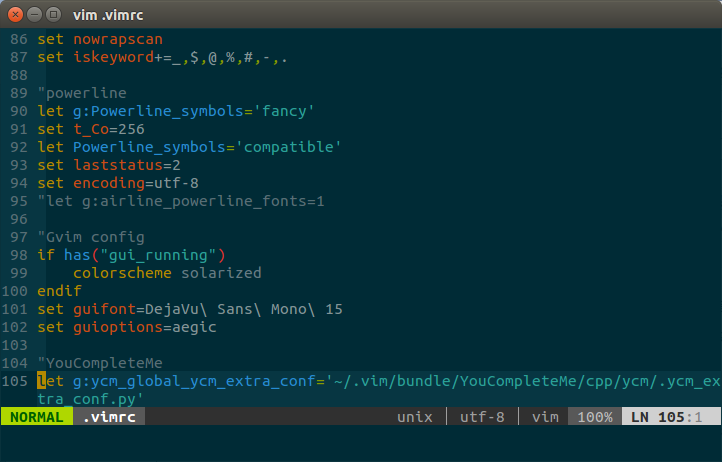Click commented 'g:airline_powerline_fonts=1' line

point(181,201)
